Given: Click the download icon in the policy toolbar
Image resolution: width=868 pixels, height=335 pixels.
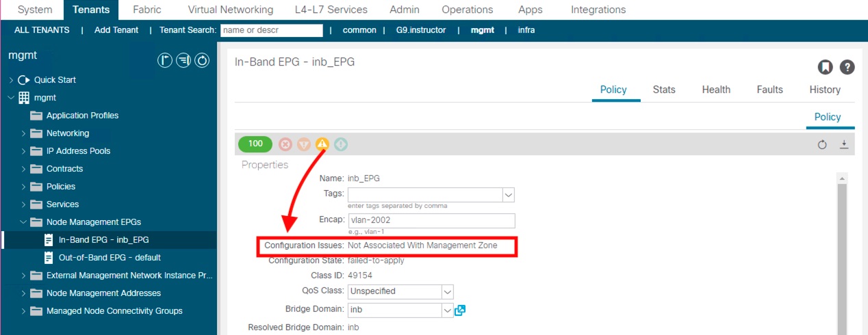Looking at the screenshot, I should pos(844,144).
